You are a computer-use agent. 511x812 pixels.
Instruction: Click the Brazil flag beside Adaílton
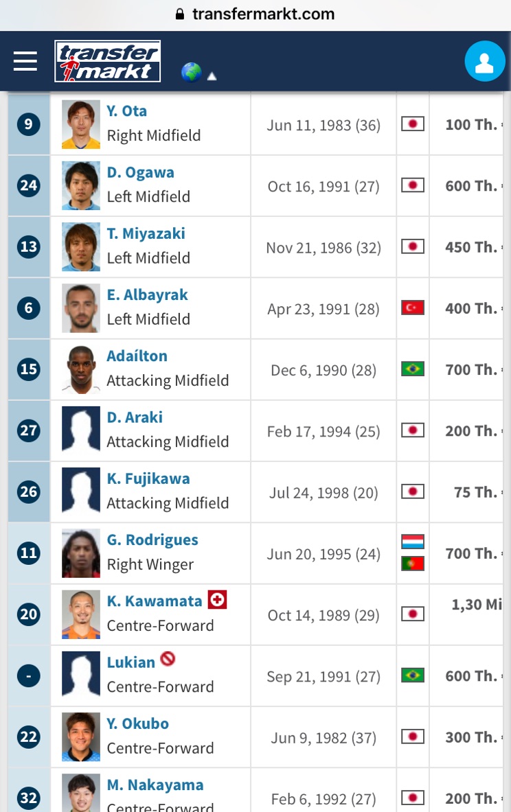pyautogui.click(x=413, y=369)
